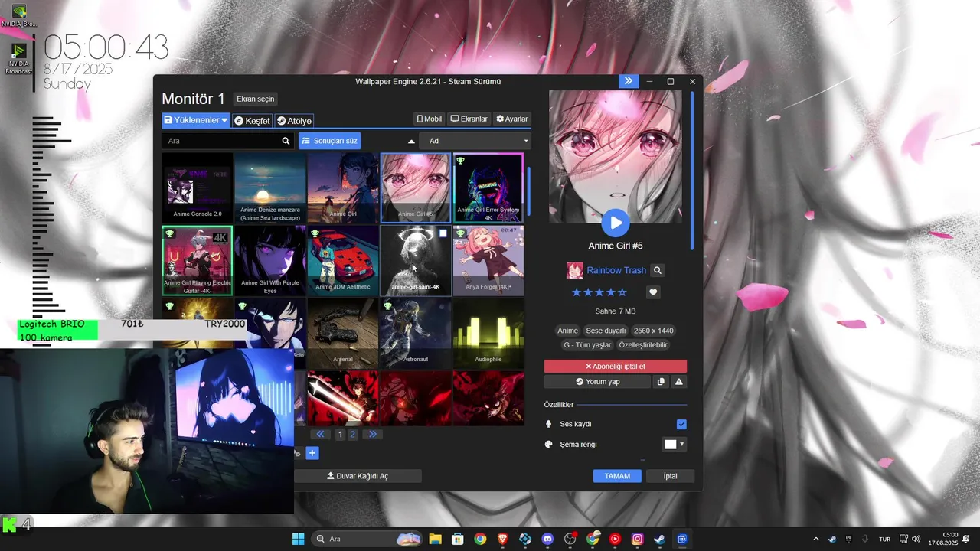Select the Arsenal wallpaper
Screen dimensions: 980x551
tap(343, 333)
